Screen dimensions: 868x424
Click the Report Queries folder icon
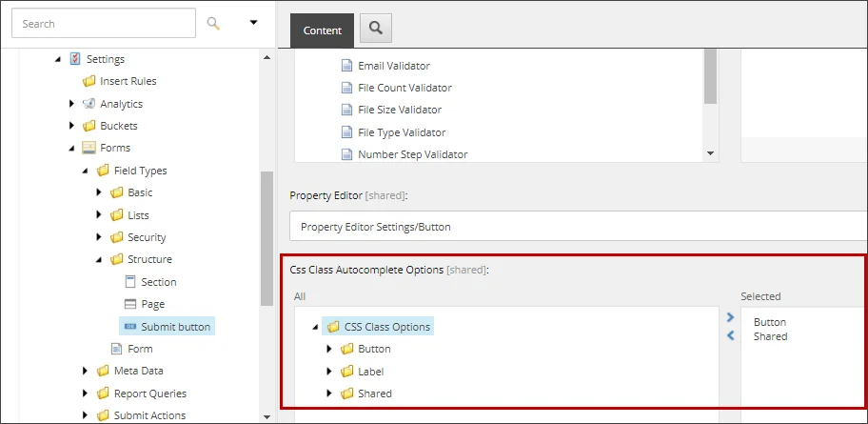[103, 394]
